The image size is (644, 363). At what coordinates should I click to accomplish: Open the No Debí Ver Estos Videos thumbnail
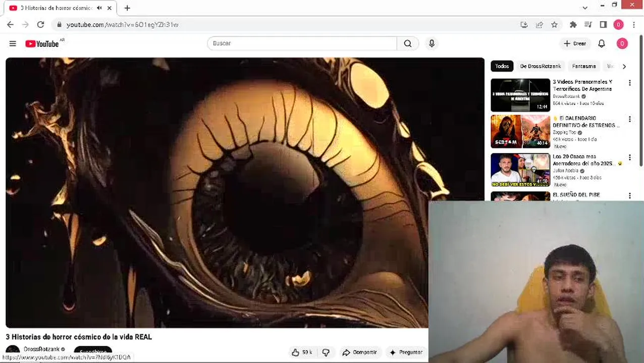[520, 170]
